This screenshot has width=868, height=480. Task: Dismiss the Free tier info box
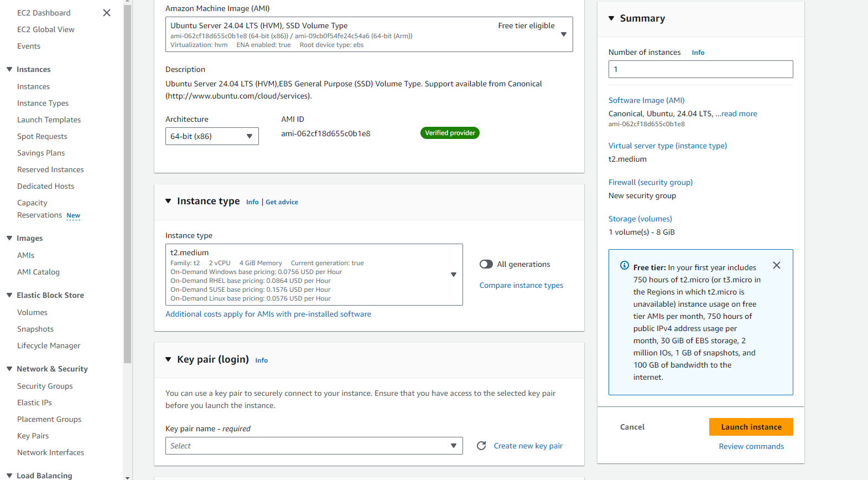point(777,265)
